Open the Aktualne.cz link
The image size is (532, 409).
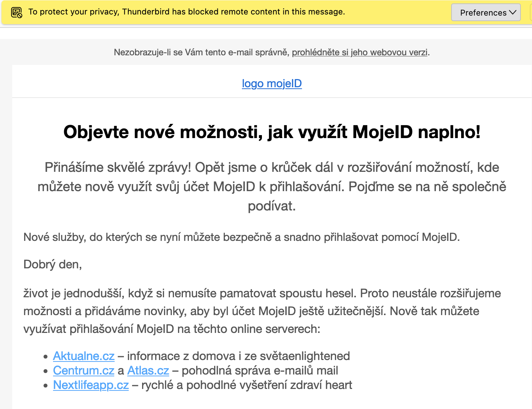point(84,356)
